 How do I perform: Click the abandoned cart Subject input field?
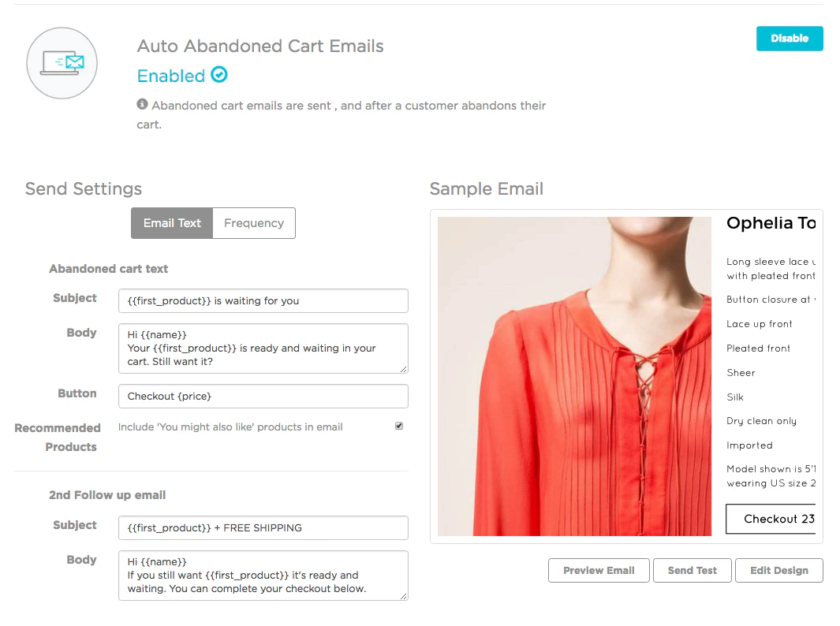pyautogui.click(x=263, y=300)
